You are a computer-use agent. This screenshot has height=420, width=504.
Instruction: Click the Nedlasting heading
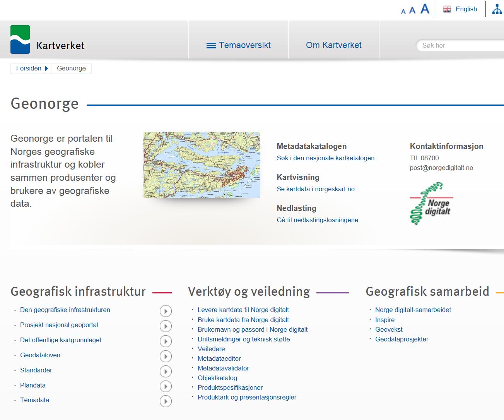coord(297,208)
